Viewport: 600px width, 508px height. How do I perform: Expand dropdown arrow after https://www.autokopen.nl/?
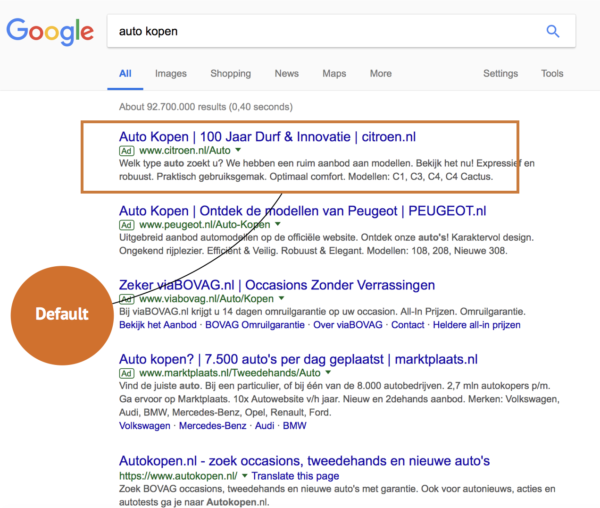[x=245, y=475]
